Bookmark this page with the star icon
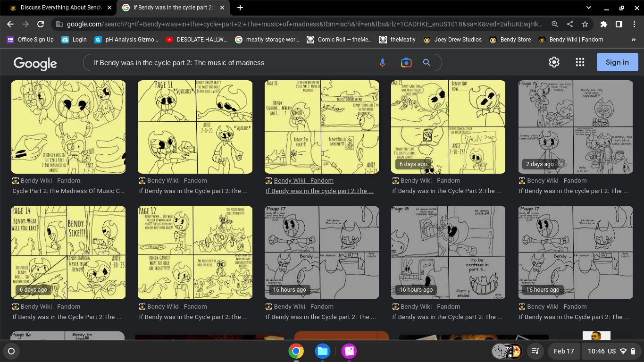The image size is (644, 362). click(x=585, y=24)
